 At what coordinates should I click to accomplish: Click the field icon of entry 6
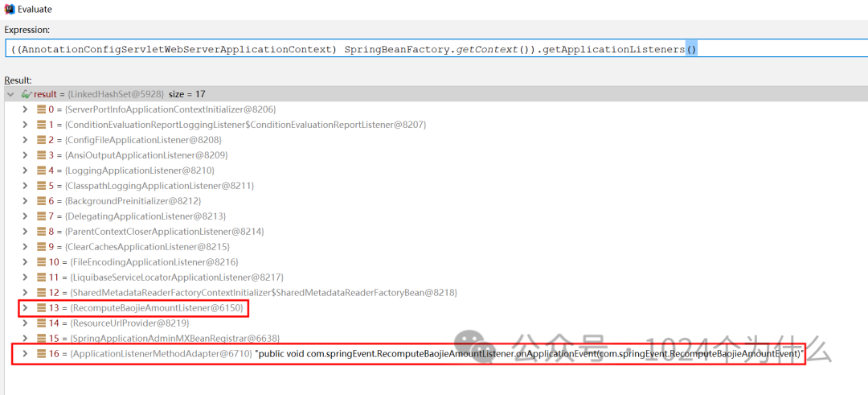click(42, 200)
